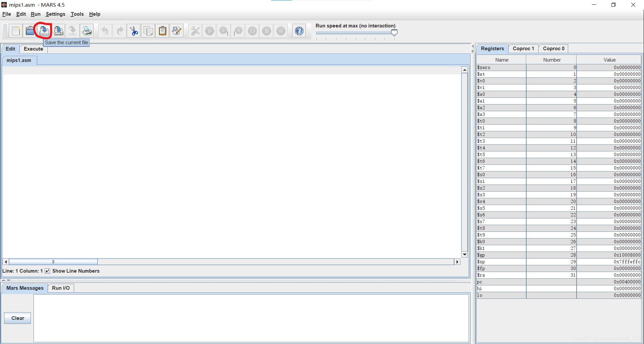Select the hi register row

tap(559, 288)
